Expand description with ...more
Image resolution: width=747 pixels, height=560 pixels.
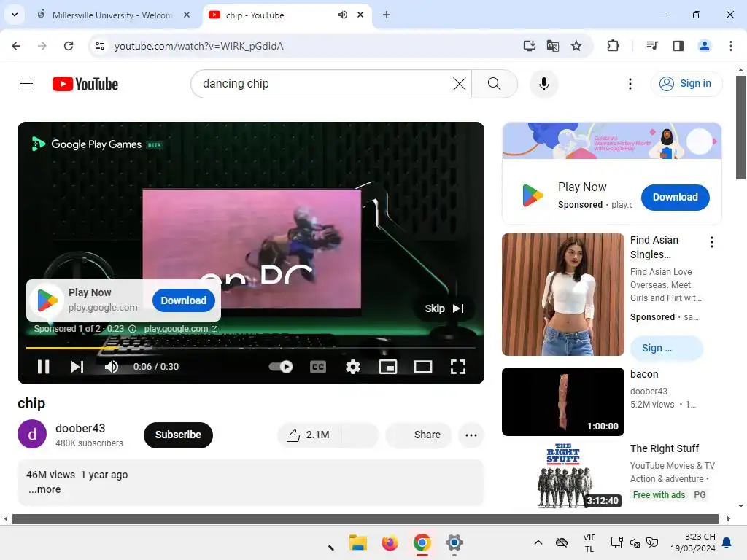44,489
